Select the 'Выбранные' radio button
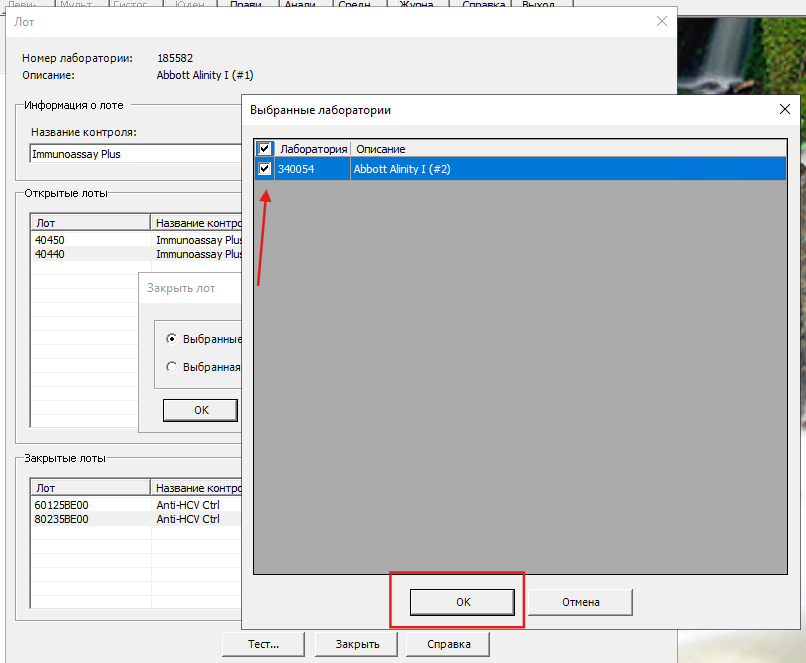806x663 pixels. tap(172, 339)
